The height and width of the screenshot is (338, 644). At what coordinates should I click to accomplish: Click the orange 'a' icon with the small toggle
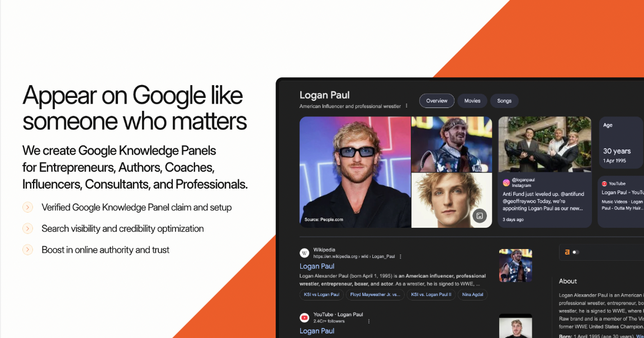[572, 252]
